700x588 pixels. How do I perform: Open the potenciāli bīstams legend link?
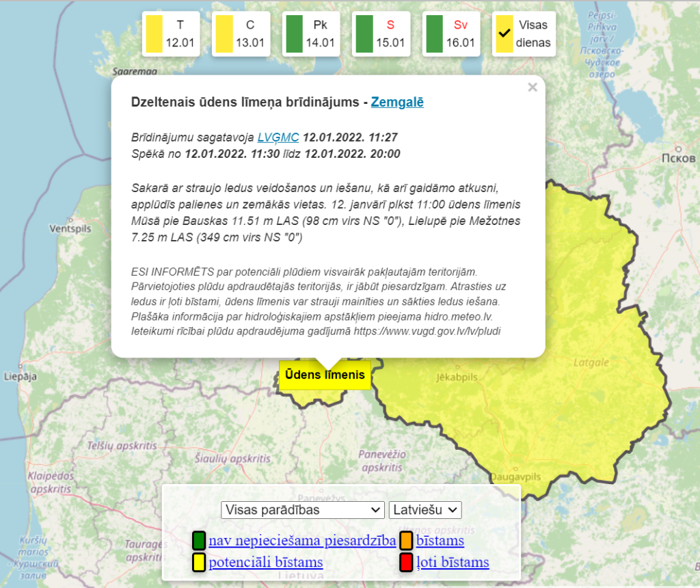tap(265, 563)
